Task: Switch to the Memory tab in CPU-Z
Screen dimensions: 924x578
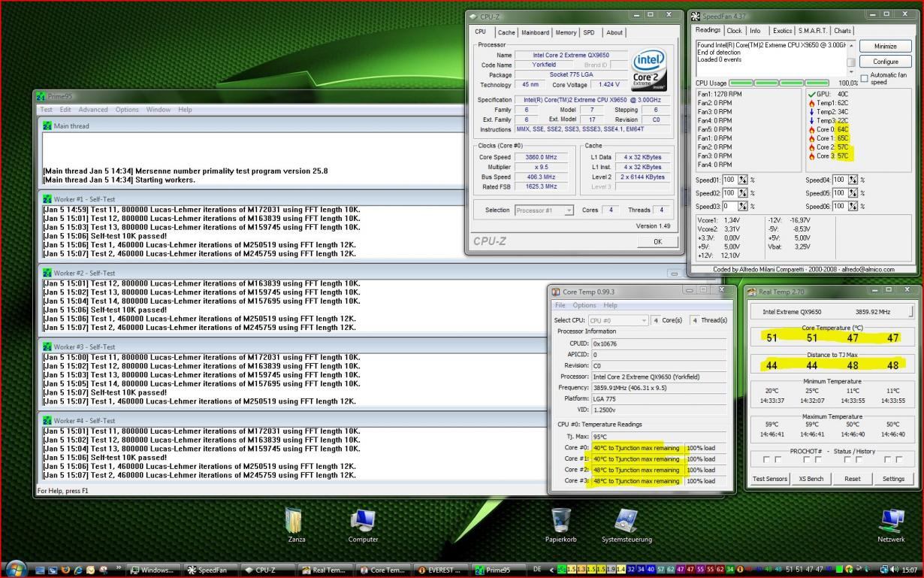Action: click(x=566, y=32)
